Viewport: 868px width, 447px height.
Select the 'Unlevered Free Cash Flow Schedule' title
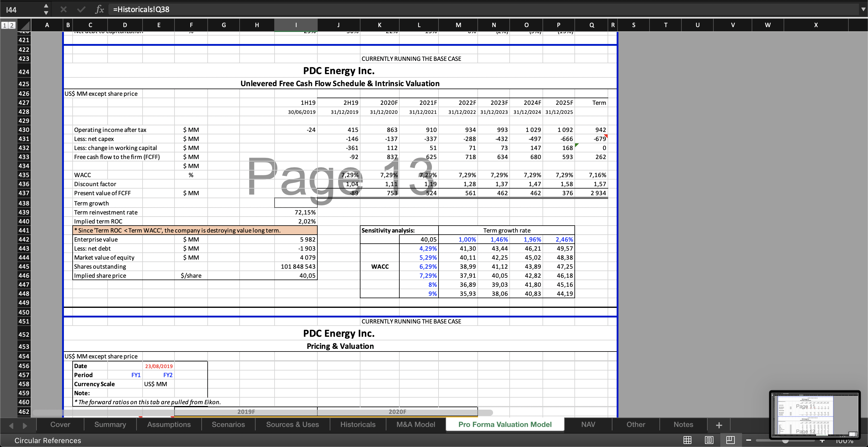click(340, 83)
